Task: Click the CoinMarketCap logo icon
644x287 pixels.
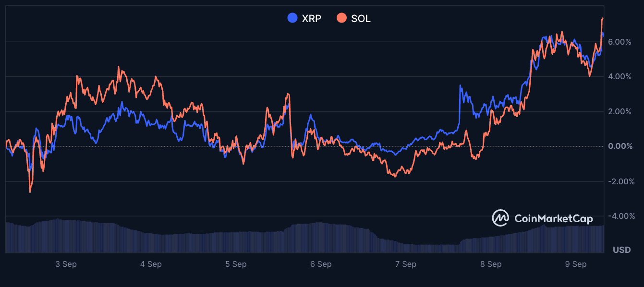Action: [x=500, y=218]
